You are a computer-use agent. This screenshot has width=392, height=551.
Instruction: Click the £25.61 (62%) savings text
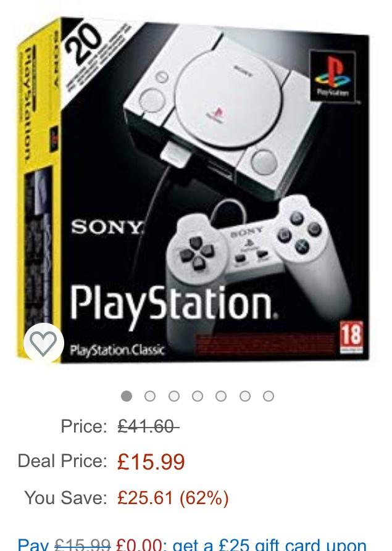(x=173, y=497)
